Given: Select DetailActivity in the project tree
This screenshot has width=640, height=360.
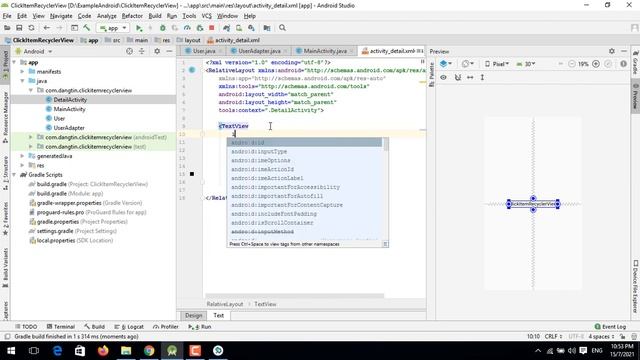Looking at the screenshot, I should pos(70,100).
